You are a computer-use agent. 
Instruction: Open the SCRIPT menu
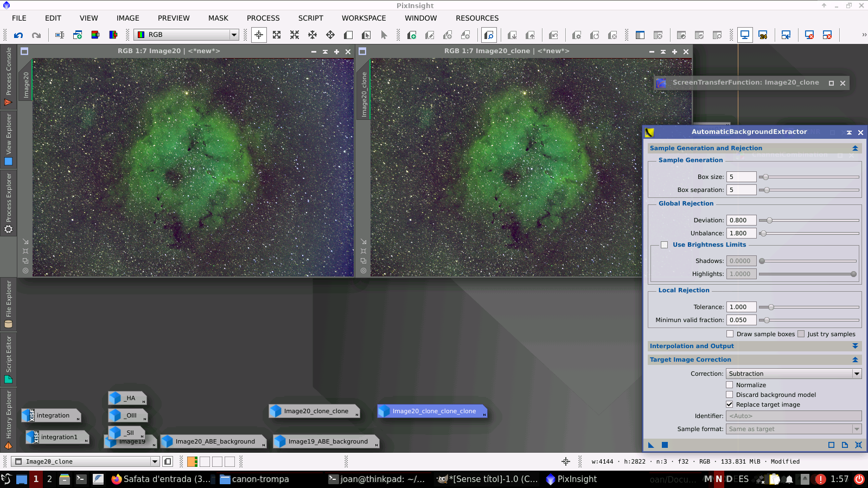click(x=310, y=18)
